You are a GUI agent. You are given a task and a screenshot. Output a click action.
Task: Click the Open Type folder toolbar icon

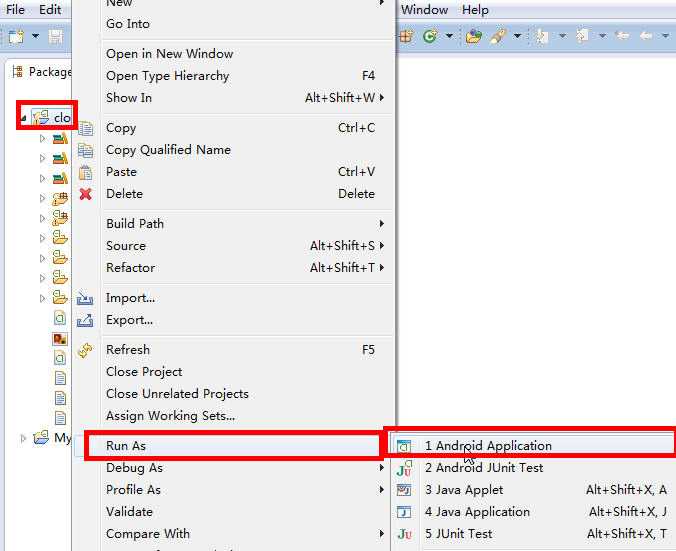(x=473, y=36)
